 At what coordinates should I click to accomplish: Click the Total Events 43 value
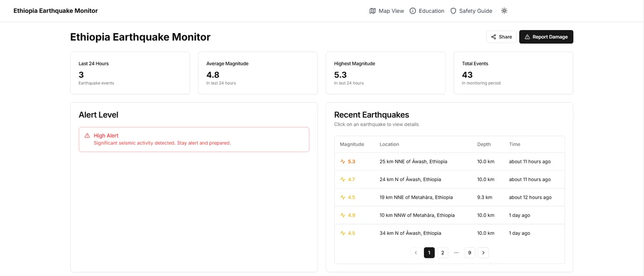point(467,75)
